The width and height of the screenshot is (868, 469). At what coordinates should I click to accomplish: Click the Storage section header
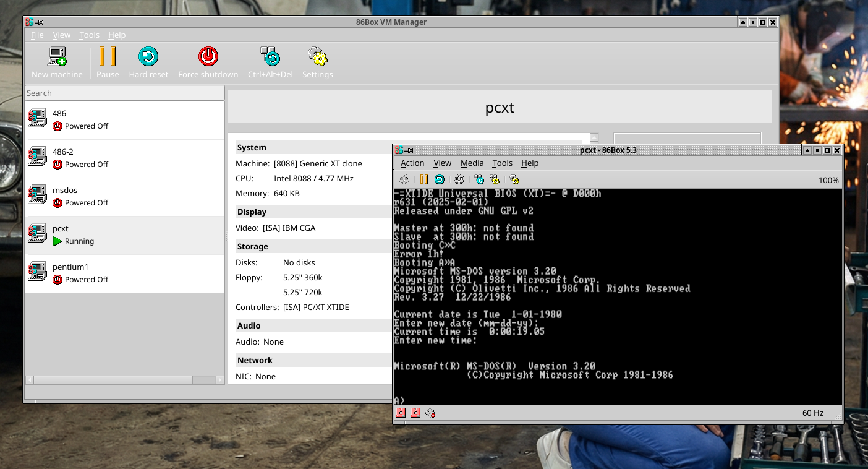tap(253, 247)
